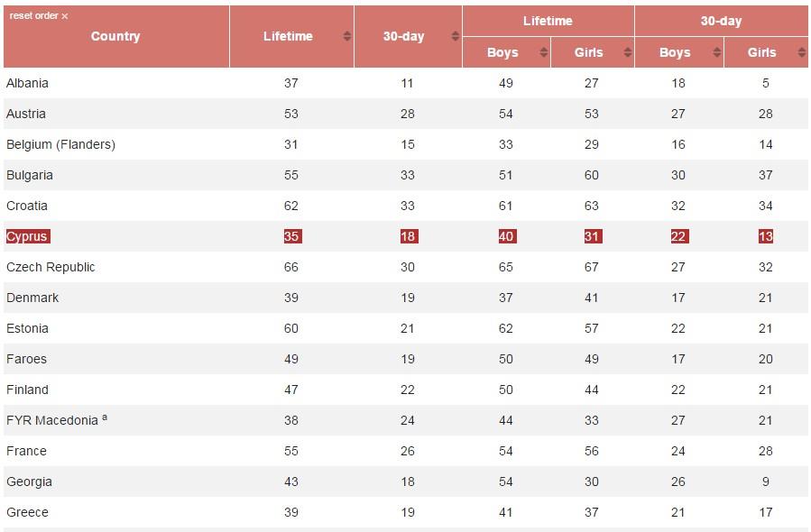Screen dimensions: 811x532
Task: Sort by overall Lifetime column arrow icon
Action: (347, 36)
